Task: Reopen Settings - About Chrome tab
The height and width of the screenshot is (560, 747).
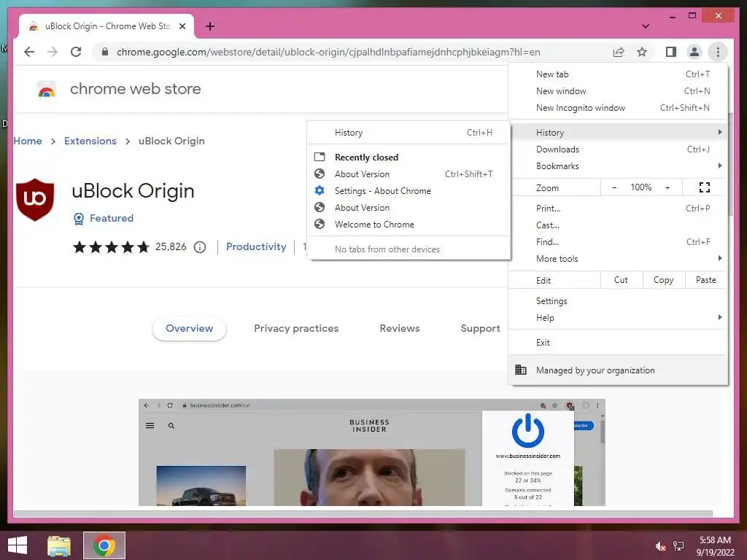Action: point(409,190)
